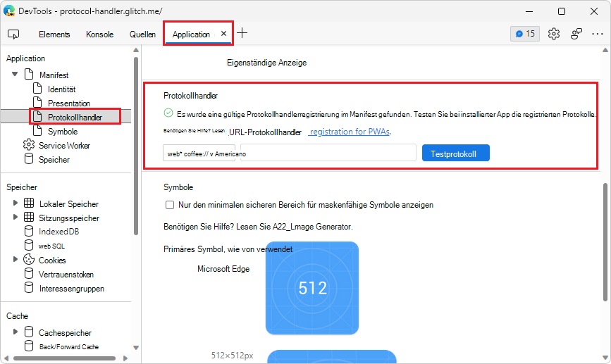Open the feedback/connections icon next to settings

pyautogui.click(x=576, y=34)
